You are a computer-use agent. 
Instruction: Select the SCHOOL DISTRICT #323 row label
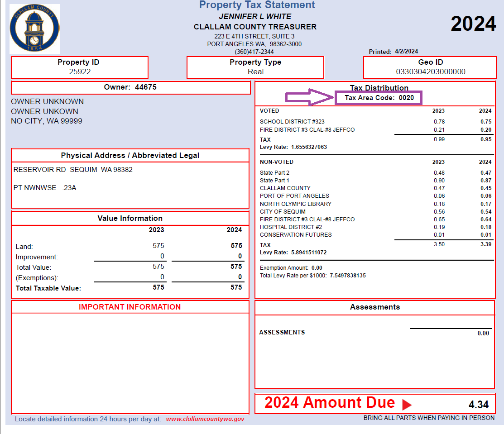(292, 122)
